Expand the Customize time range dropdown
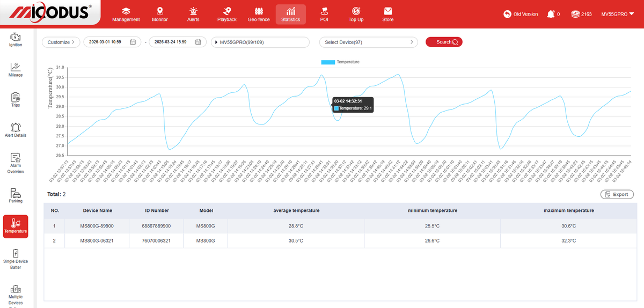The height and width of the screenshot is (308, 644). 61,42
